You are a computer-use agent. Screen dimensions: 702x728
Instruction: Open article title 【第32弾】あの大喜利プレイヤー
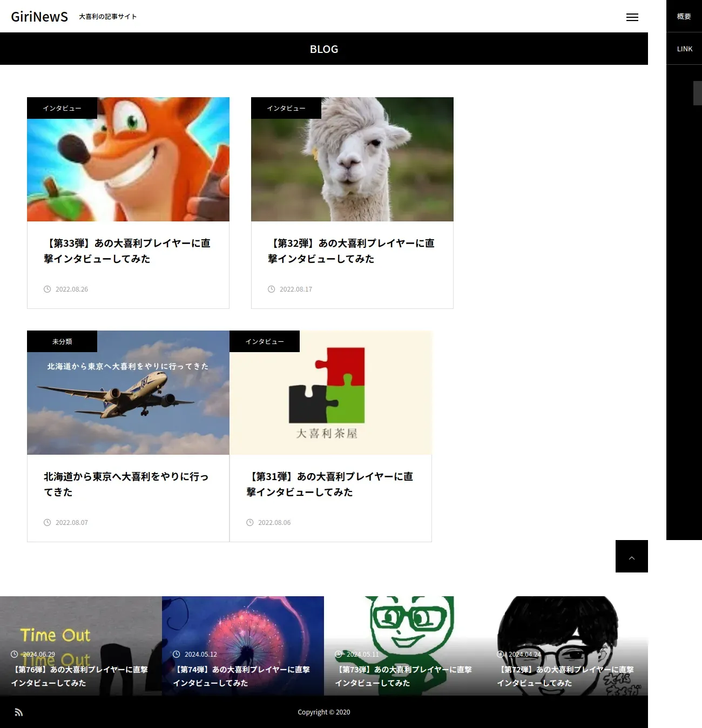[x=352, y=251]
